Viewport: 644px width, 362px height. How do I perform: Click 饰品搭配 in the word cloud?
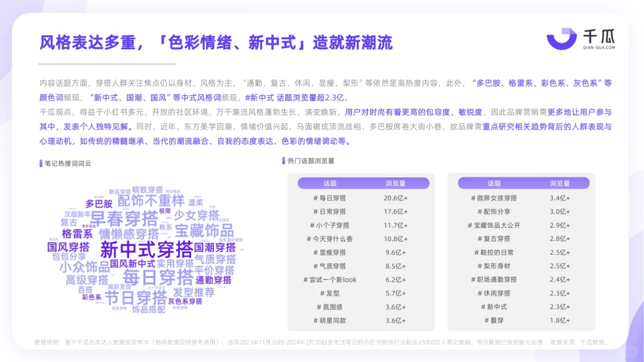coord(148,310)
